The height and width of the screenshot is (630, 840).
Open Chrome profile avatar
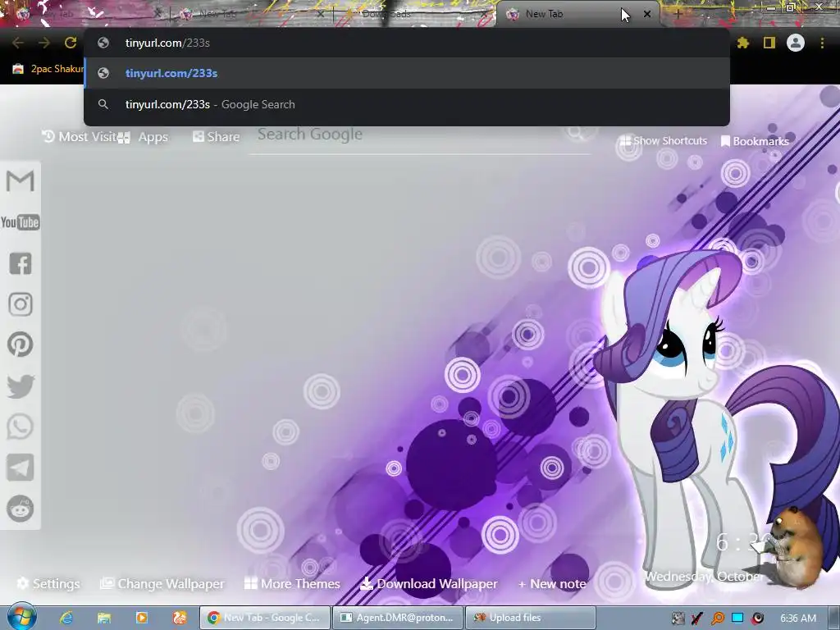(x=796, y=43)
